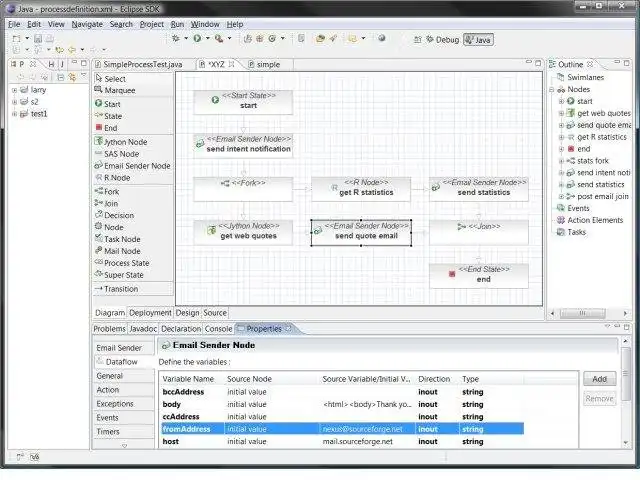Select the Jython Node palette tool
Screen dimensions: 640x480
[121, 142]
